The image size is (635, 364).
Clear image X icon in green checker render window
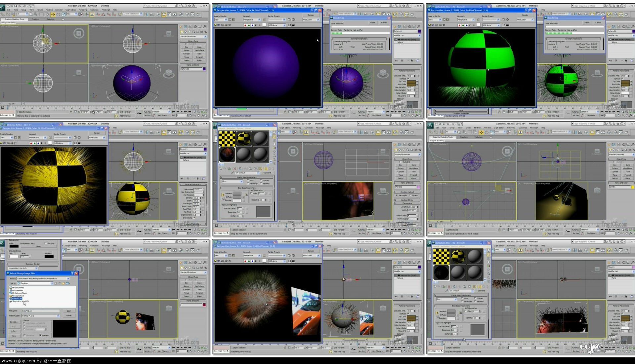click(444, 25)
